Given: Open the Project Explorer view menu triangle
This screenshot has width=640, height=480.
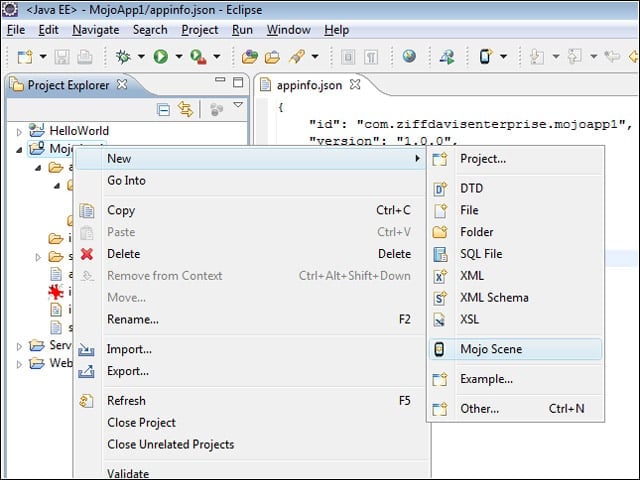Looking at the screenshot, I should tap(238, 105).
